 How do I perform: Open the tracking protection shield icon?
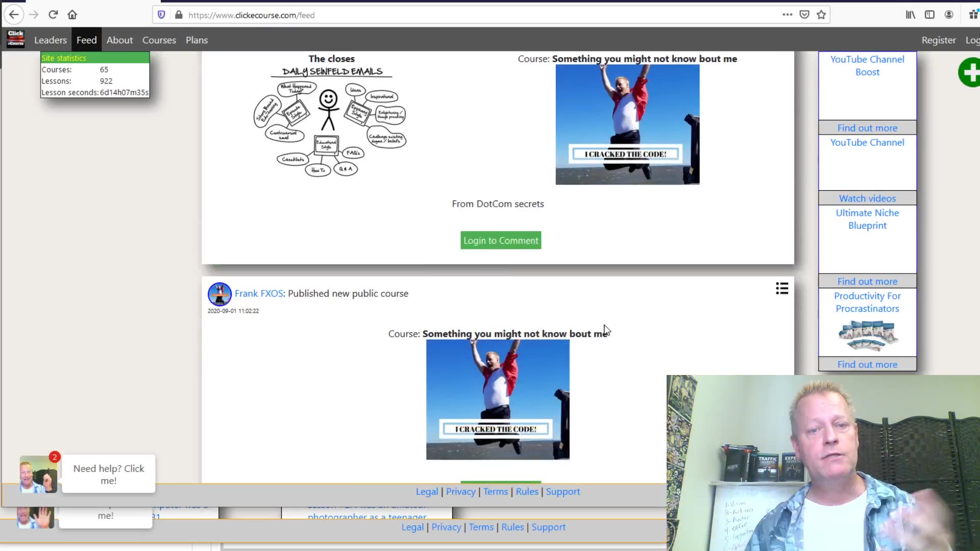pyautogui.click(x=161, y=15)
